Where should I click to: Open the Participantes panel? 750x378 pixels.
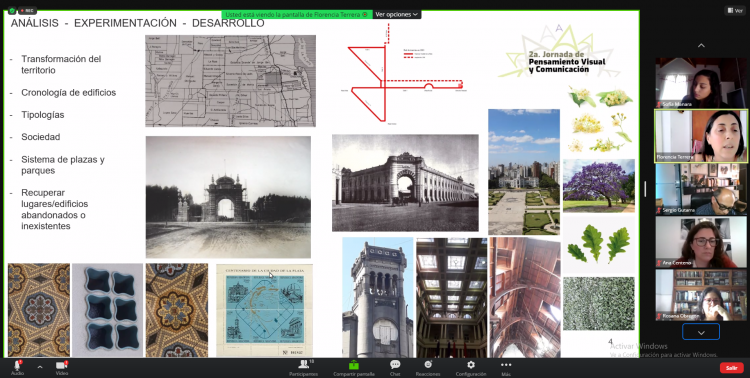[303, 367]
